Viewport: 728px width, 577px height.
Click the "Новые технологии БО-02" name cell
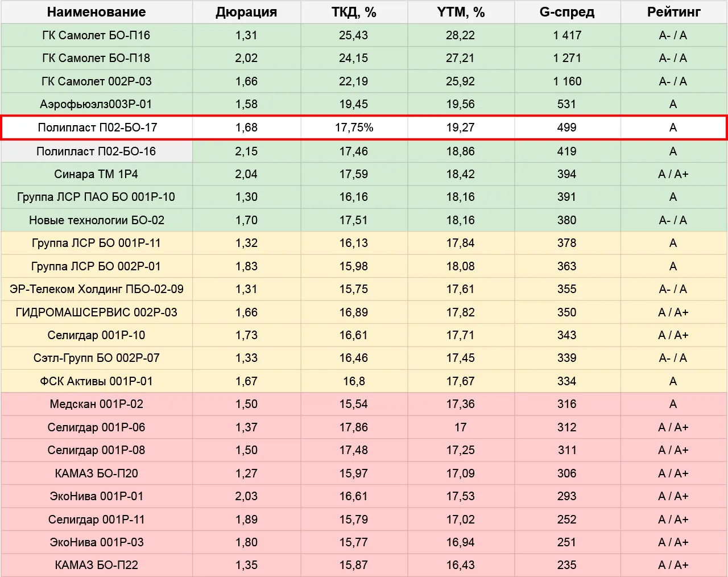[x=96, y=220]
